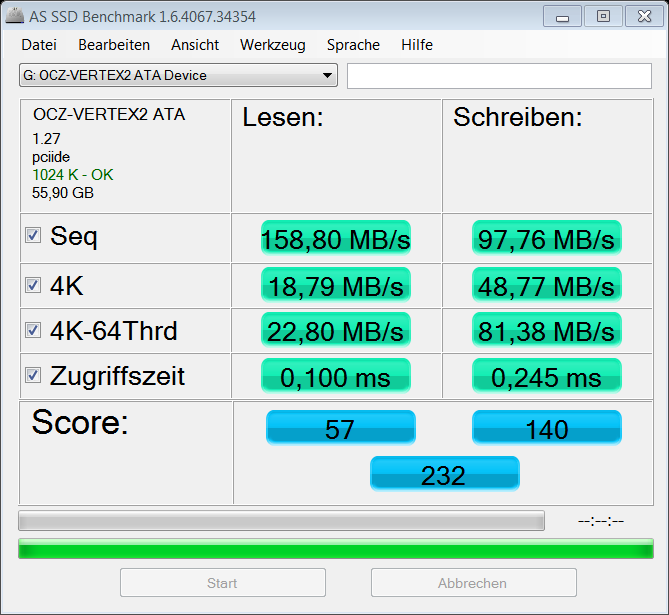
Task: Open the Datei menu
Action: coord(39,45)
